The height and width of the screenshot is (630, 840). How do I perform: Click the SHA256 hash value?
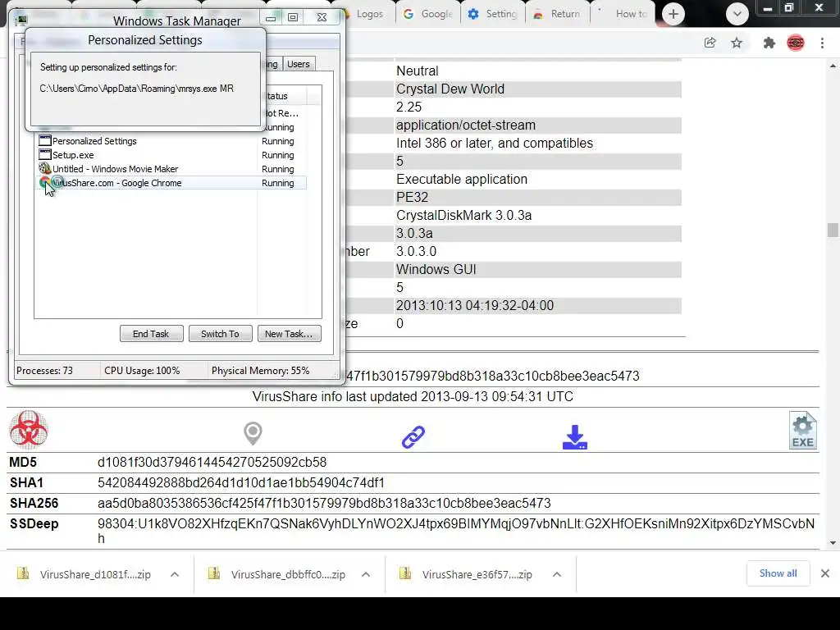[324, 503]
